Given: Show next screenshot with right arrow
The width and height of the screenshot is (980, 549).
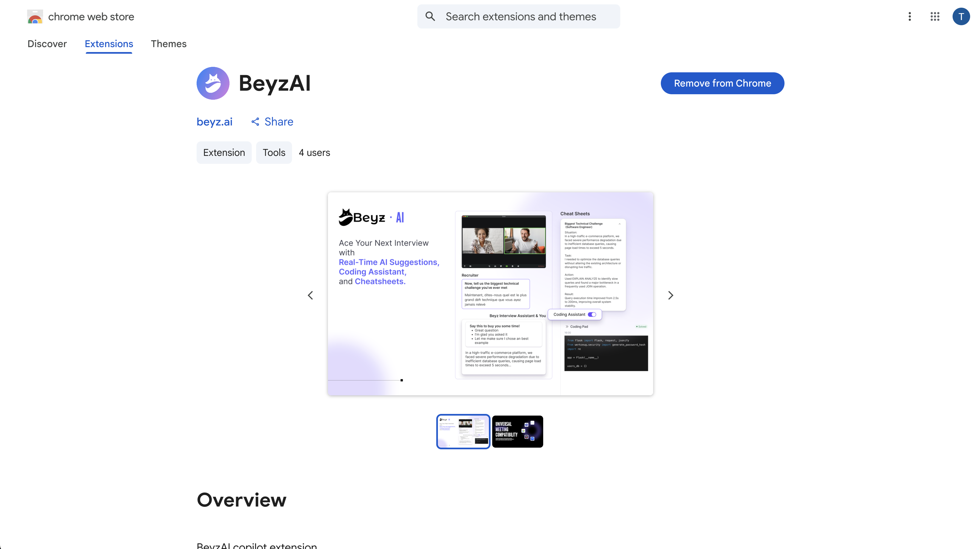Looking at the screenshot, I should pos(670,295).
